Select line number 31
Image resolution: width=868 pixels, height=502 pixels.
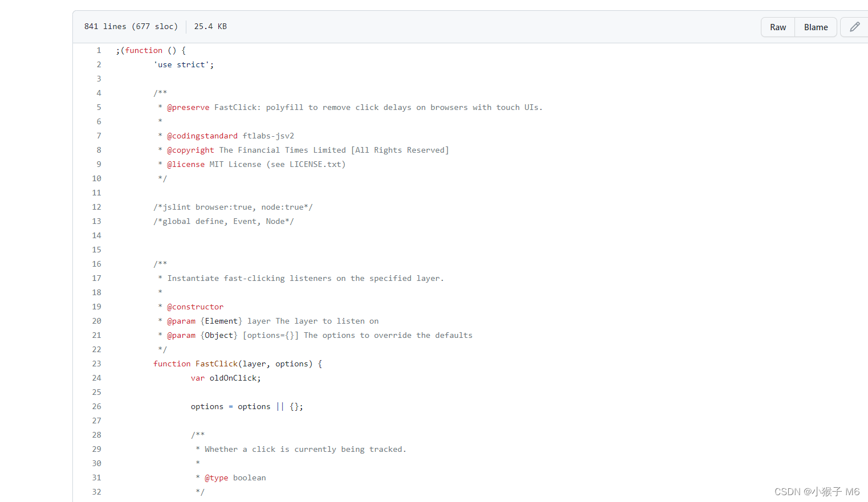pyautogui.click(x=96, y=477)
